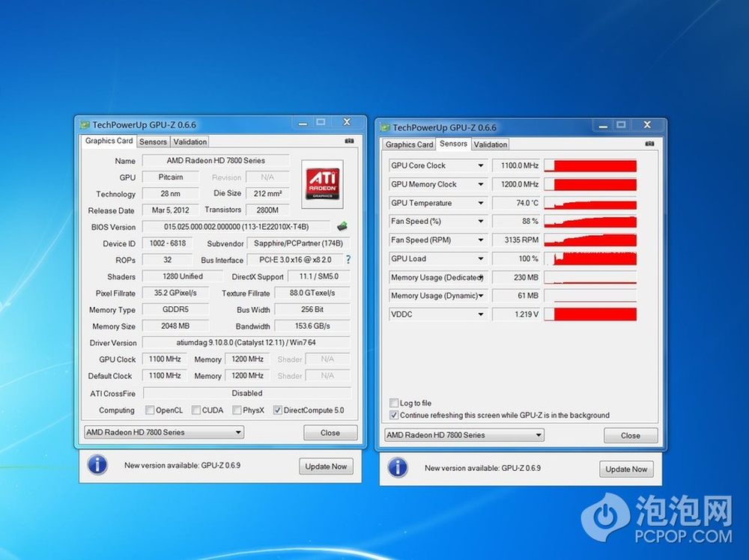Image resolution: width=749 pixels, height=560 pixels.
Task: Click the Memory Usage (Dedicated) 230 MB value
Action: pyautogui.click(x=516, y=277)
